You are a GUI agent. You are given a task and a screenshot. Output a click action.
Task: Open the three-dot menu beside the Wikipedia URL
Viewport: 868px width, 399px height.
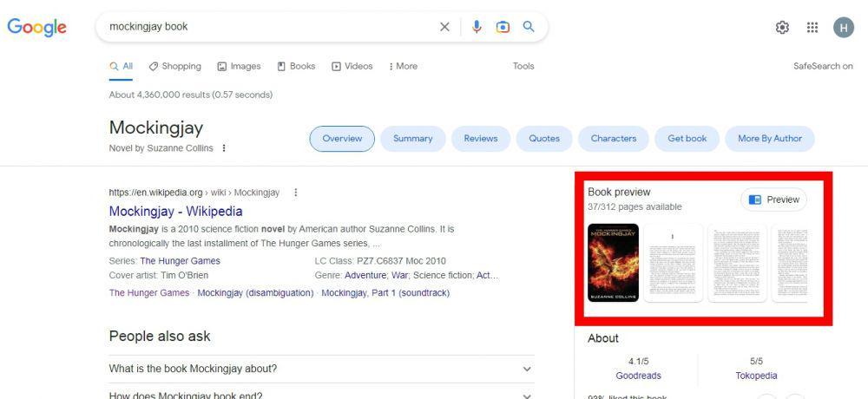(x=296, y=193)
